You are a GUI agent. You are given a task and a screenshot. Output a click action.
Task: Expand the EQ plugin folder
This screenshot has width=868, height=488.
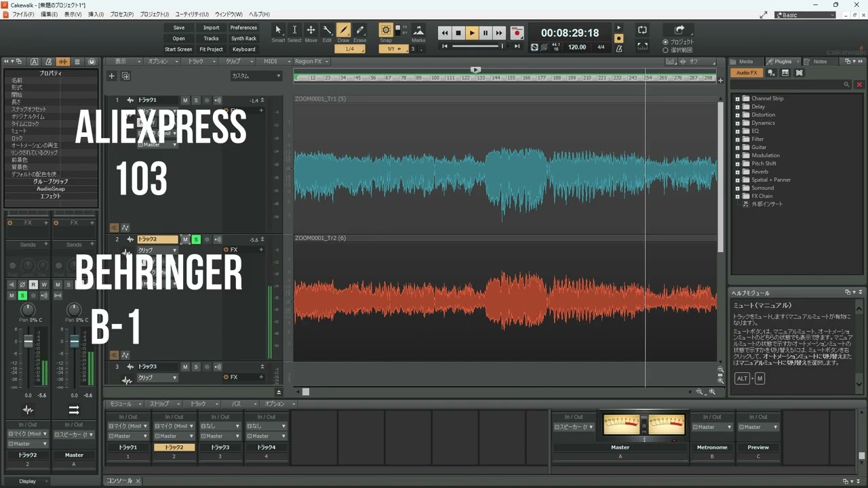(737, 131)
